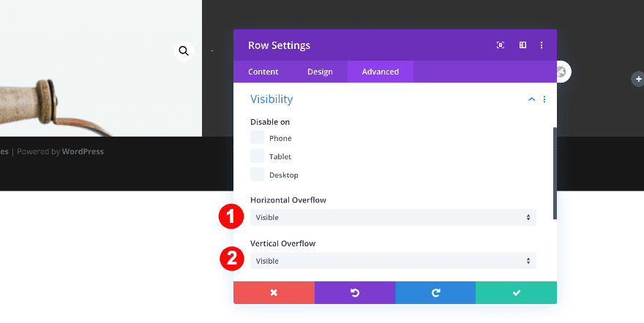The width and height of the screenshot is (644, 323).
Task: Open Visibility section options menu
Action: pos(544,99)
